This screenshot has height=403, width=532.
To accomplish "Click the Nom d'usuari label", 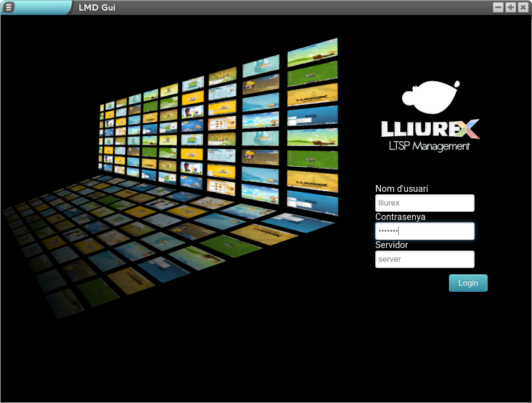I will click(x=401, y=189).
